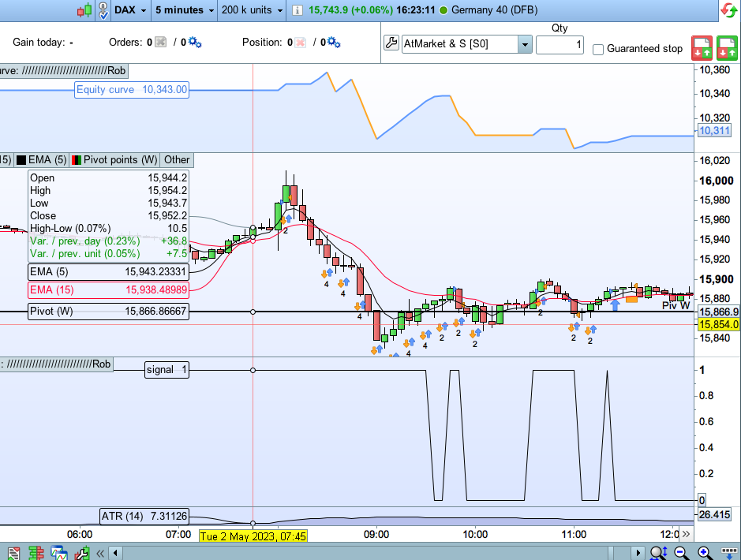Screen dimensions: 741x560
Task: Open the position gear settings icon
Action: click(334, 43)
